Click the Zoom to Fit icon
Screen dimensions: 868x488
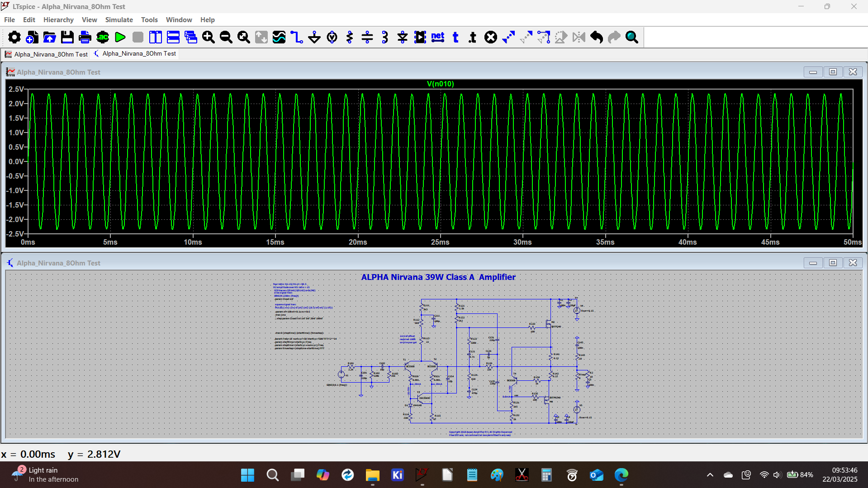pos(244,37)
